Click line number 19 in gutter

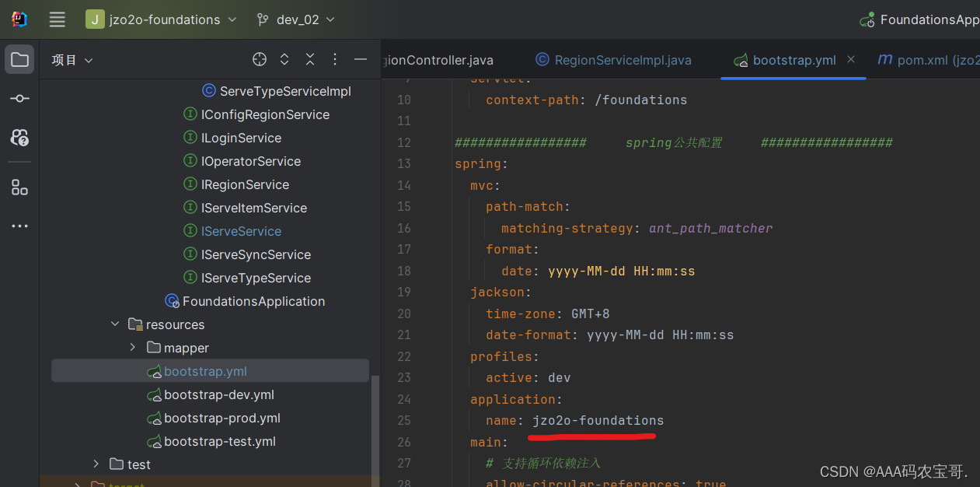point(403,292)
